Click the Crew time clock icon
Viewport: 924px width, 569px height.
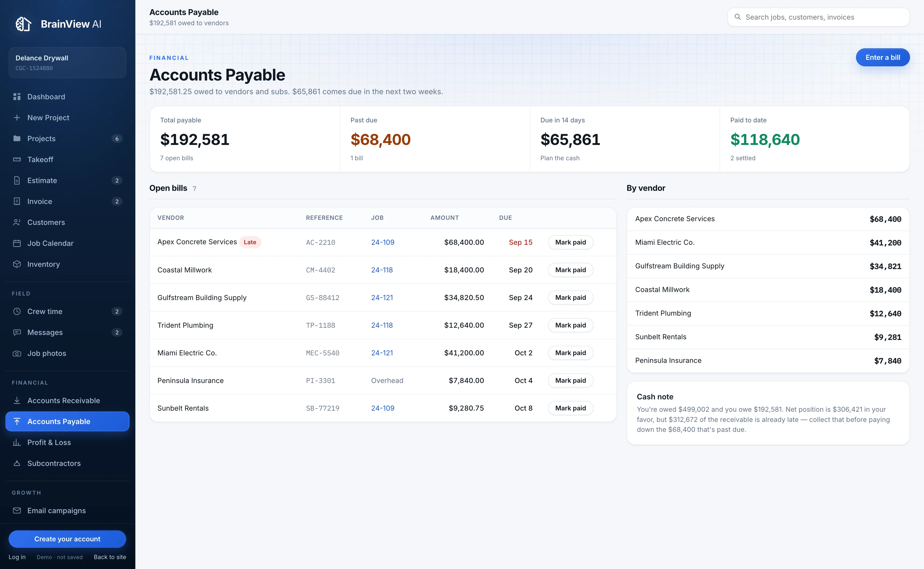click(17, 312)
